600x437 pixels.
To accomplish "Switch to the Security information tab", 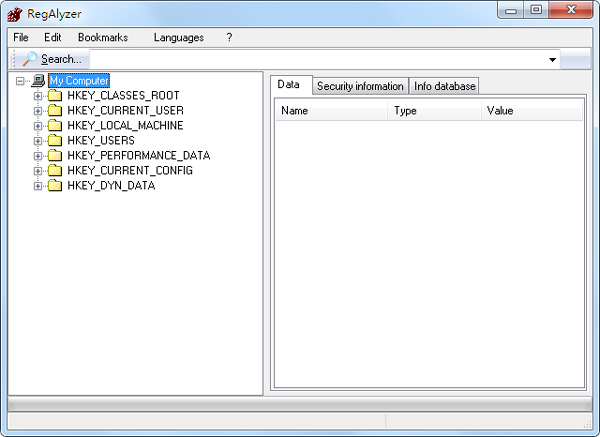I will tap(360, 86).
